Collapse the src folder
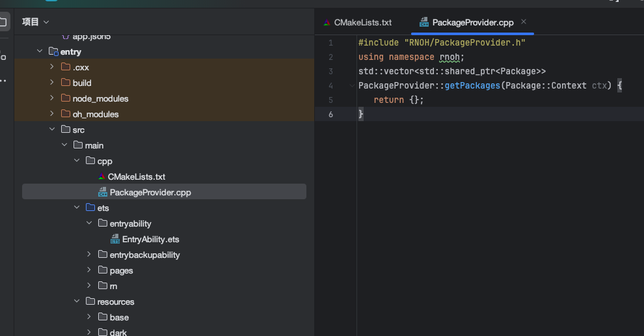Viewport: 644px width, 336px height. [x=52, y=129]
